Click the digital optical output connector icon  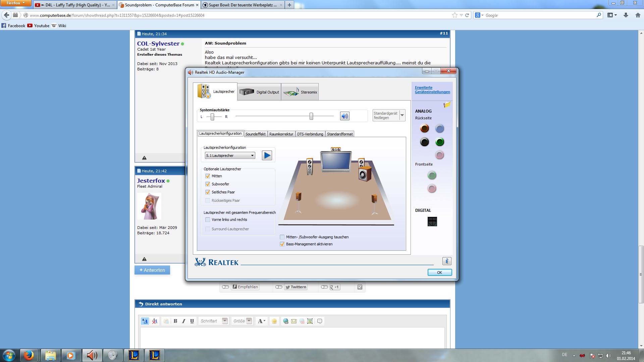[432, 222]
